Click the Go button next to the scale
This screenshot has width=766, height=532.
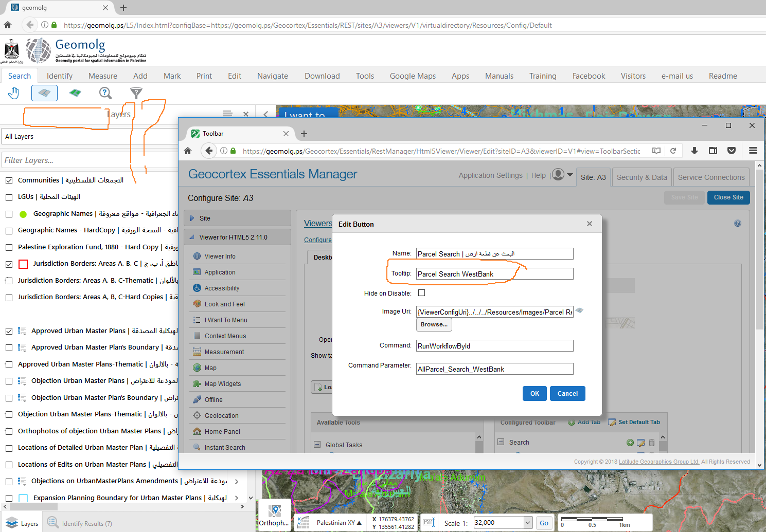pos(544,523)
